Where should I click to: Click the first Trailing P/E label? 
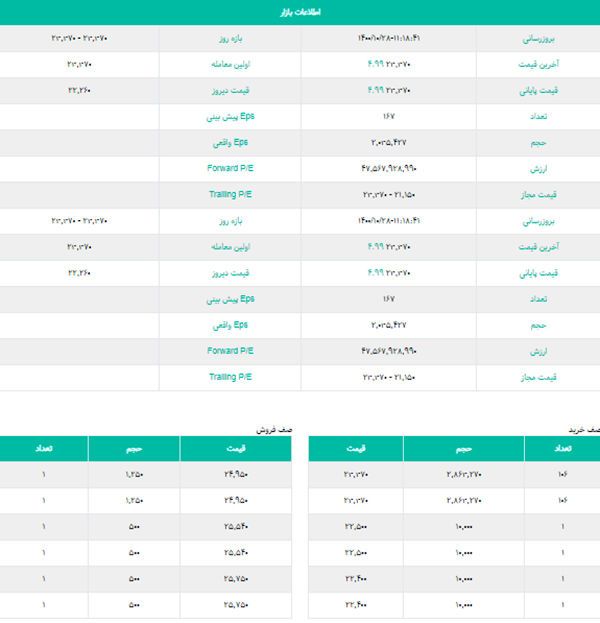230,195
